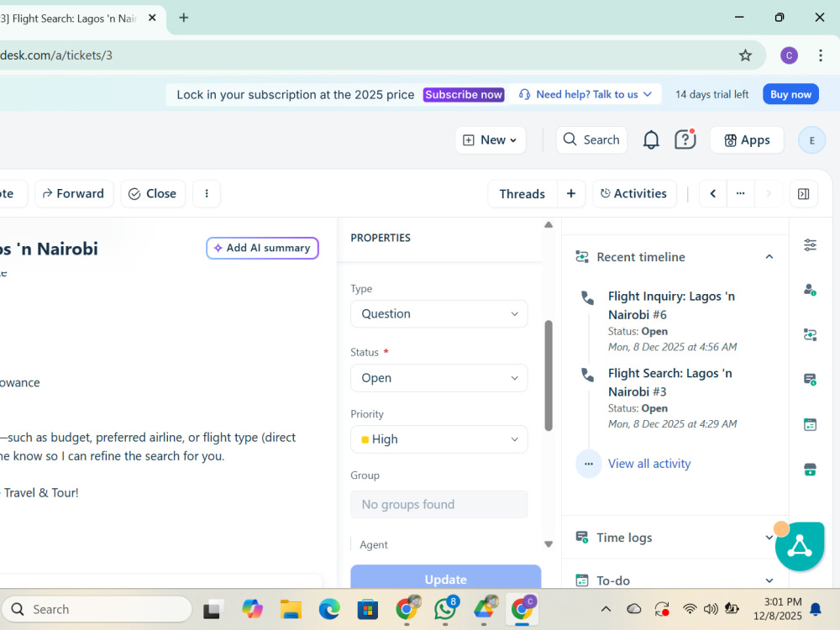Close the ticket
The height and width of the screenshot is (630, 840).
(153, 193)
